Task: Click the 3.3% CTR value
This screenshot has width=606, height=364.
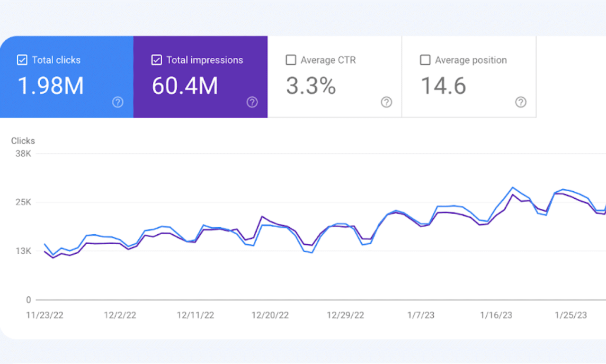Action: [x=311, y=86]
